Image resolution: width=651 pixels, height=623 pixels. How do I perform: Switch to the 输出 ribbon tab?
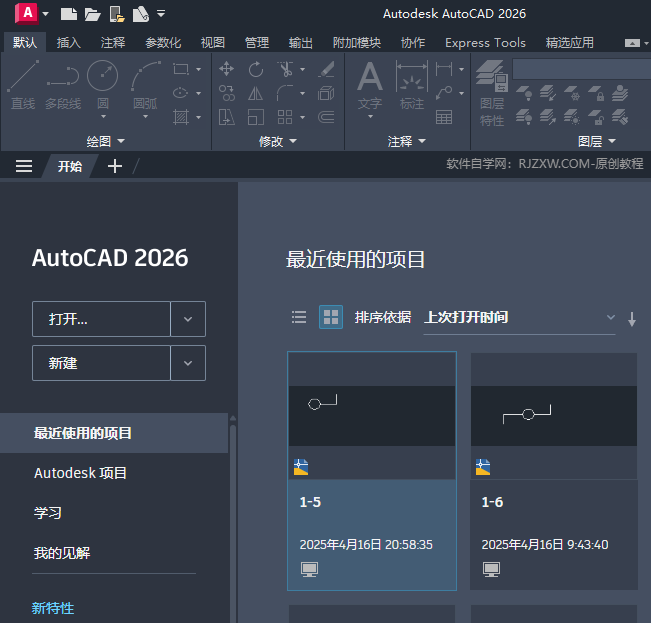(x=301, y=42)
